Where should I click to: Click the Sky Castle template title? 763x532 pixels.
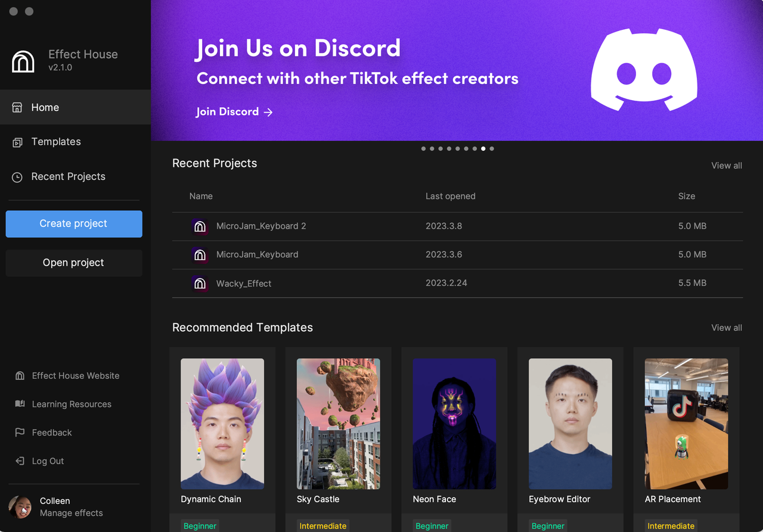pyautogui.click(x=318, y=499)
